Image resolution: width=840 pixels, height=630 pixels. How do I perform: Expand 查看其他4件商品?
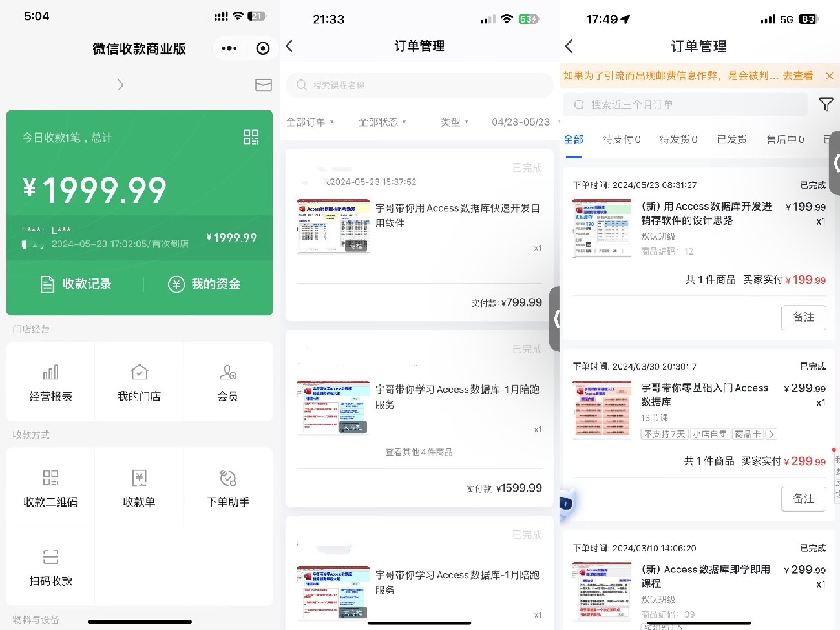419,452
